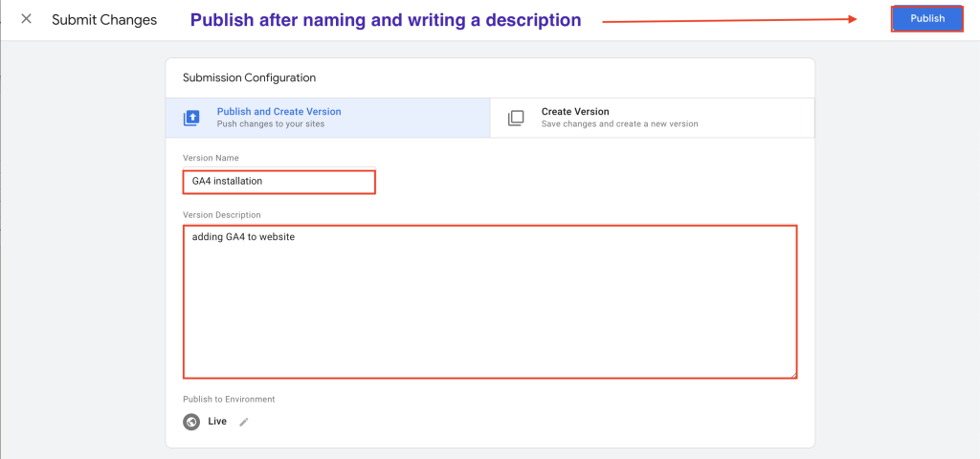Select the Publish and Create Version tab
The height and width of the screenshot is (459, 980).
pyautogui.click(x=327, y=118)
